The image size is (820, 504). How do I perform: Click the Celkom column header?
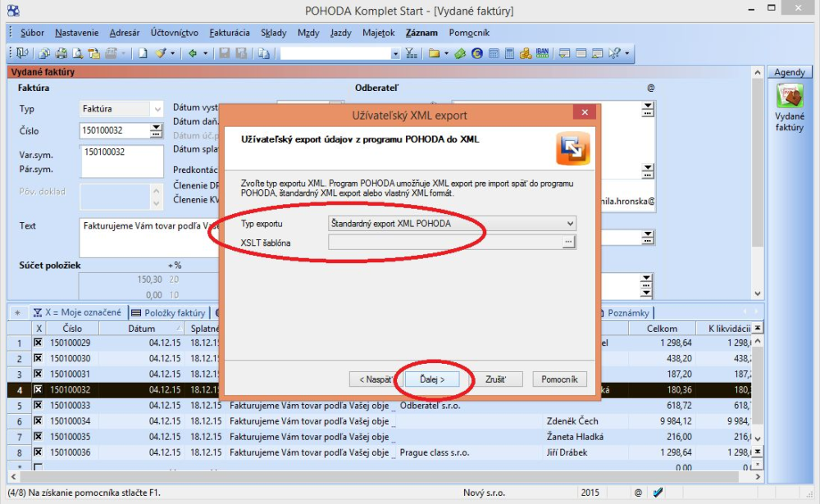pos(662,329)
